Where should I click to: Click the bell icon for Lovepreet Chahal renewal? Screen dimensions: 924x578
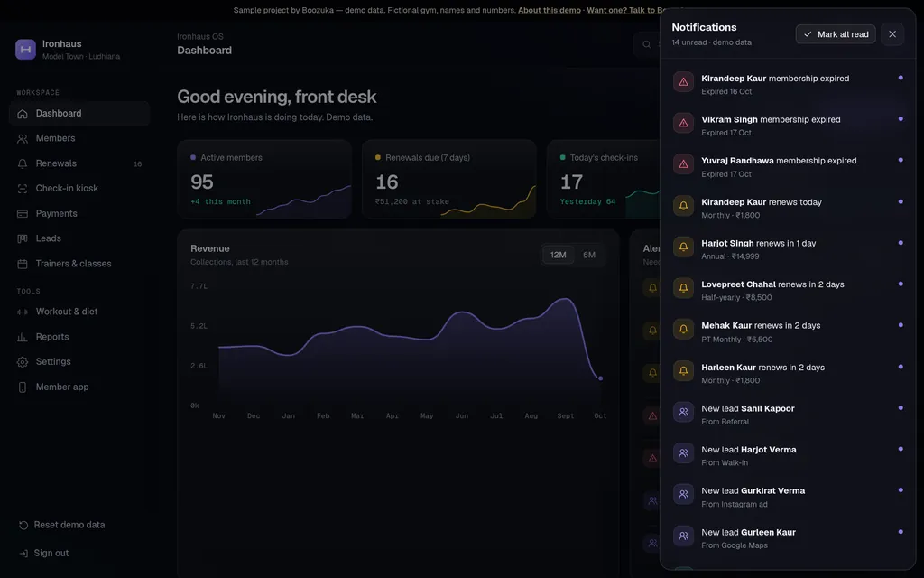(684, 288)
